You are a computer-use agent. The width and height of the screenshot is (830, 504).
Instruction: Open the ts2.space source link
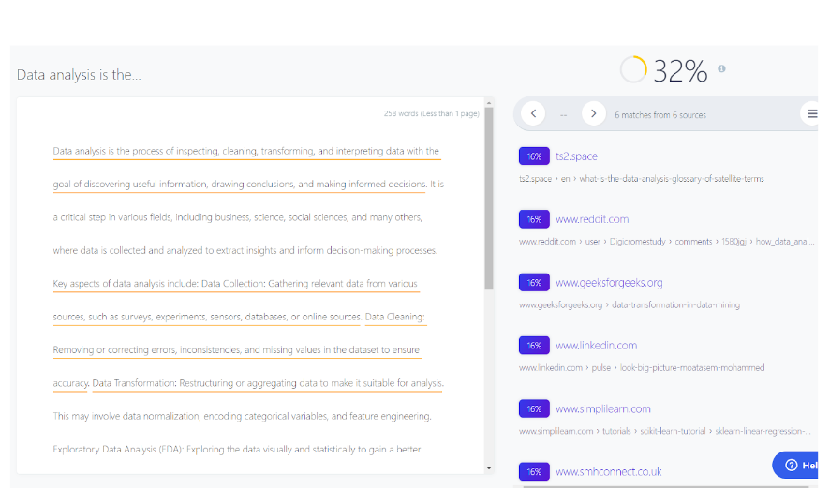[576, 156]
